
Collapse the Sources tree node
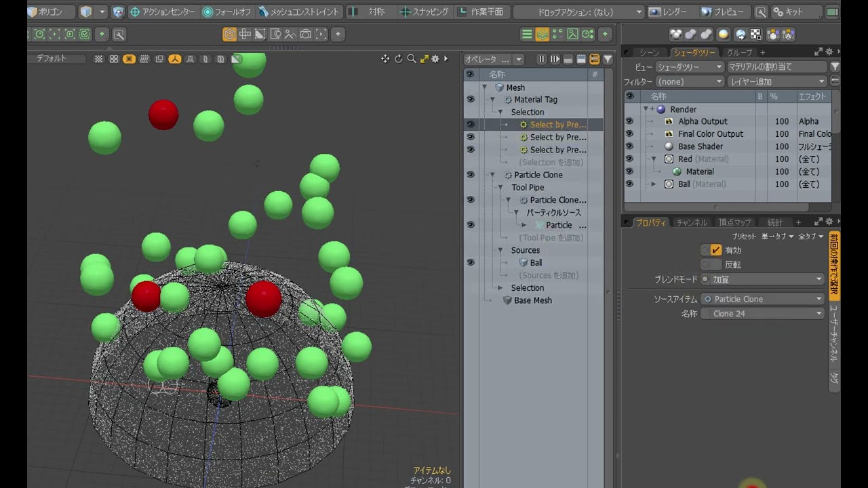(500, 251)
